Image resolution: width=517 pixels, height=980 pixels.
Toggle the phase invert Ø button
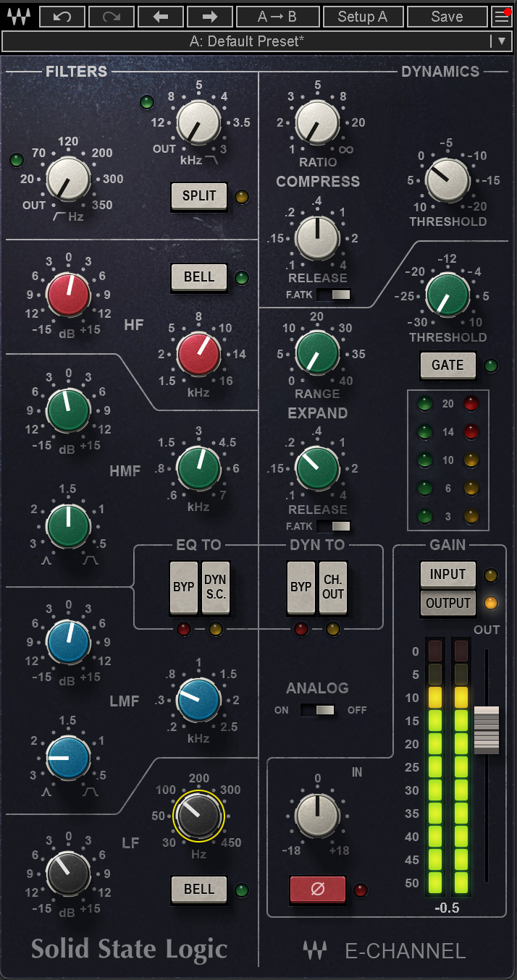(317, 890)
